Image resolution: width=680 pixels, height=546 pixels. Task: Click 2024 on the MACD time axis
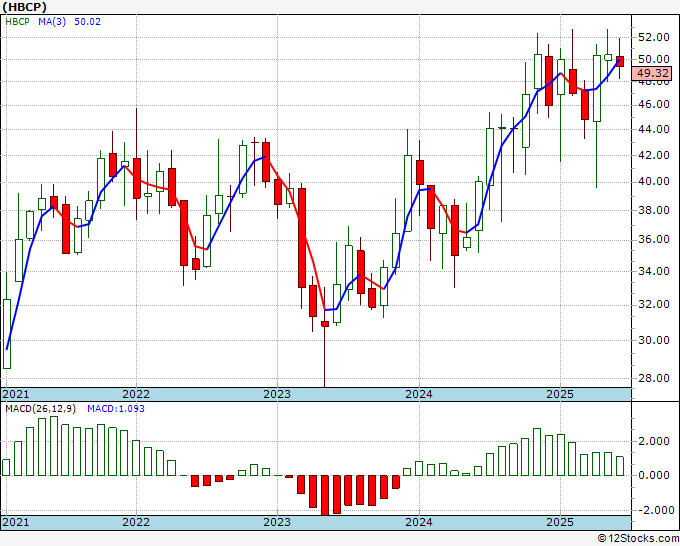(419, 522)
